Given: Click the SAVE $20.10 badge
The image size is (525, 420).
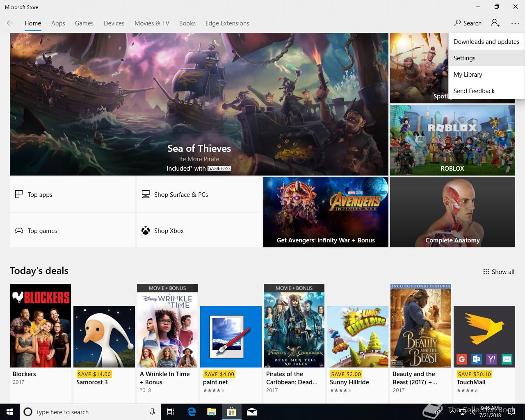Looking at the screenshot, I should tap(475, 374).
